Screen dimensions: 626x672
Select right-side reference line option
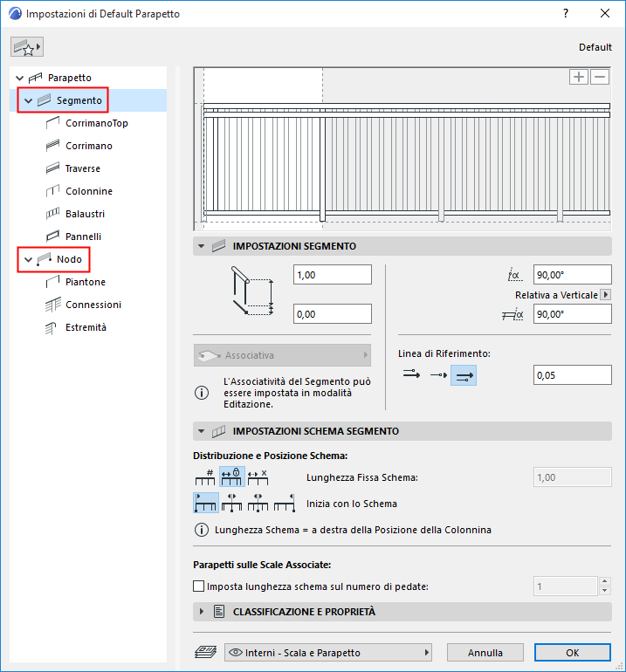pos(464,375)
